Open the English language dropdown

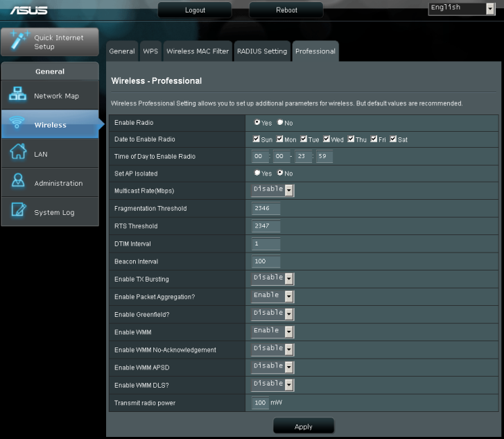click(x=462, y=9)
